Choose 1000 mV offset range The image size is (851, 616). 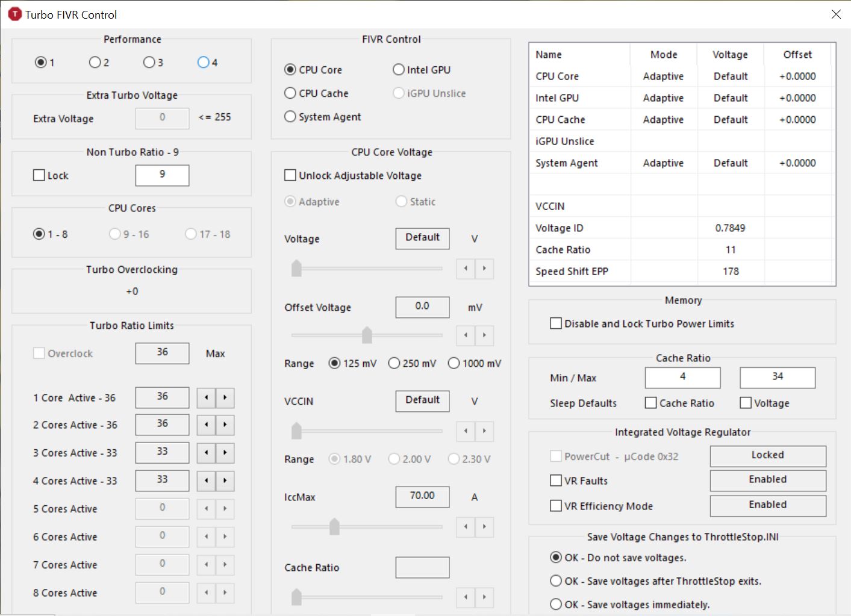(454, 363)
